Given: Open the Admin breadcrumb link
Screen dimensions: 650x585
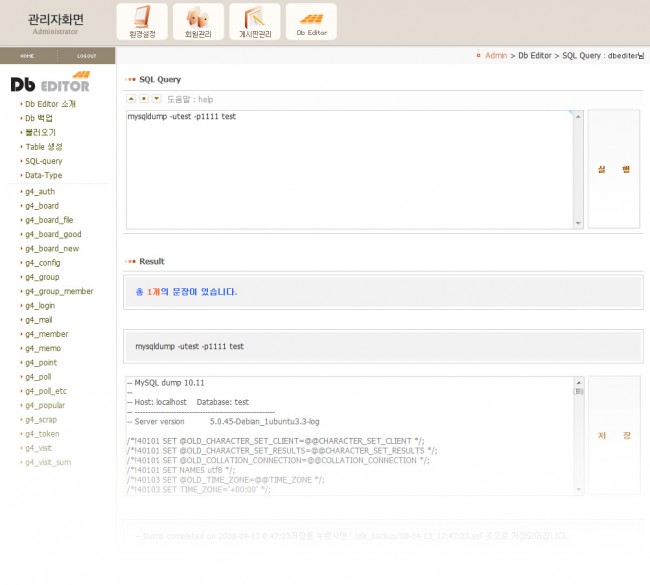Looking at the screenshot, I should coord(496,56).
